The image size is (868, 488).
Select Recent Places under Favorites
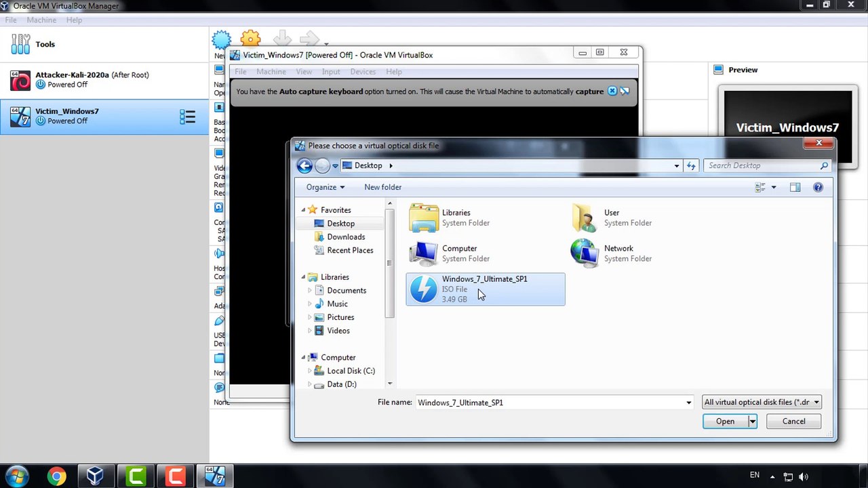[350, 251]
